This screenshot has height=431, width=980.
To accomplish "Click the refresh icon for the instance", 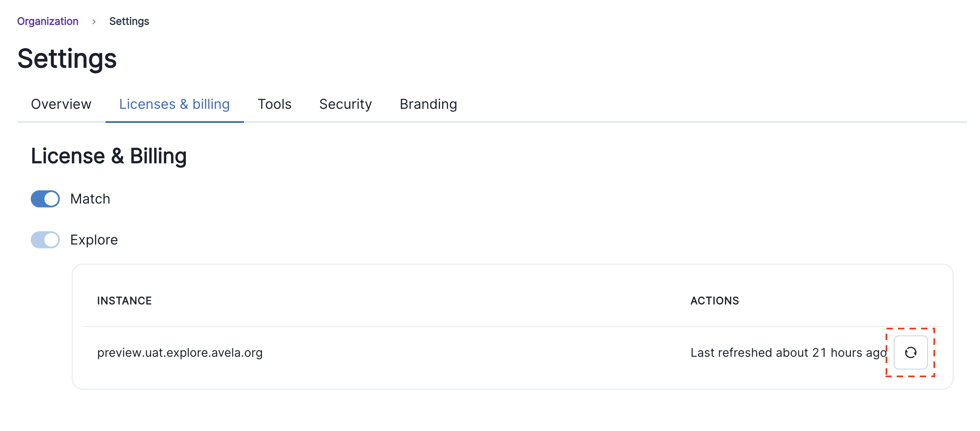I will [x=910, y=352].
